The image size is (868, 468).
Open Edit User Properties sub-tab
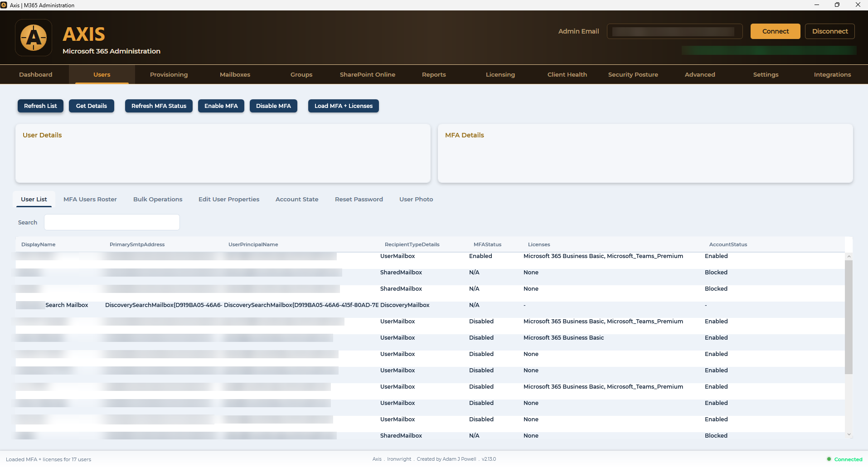point(229,199)
